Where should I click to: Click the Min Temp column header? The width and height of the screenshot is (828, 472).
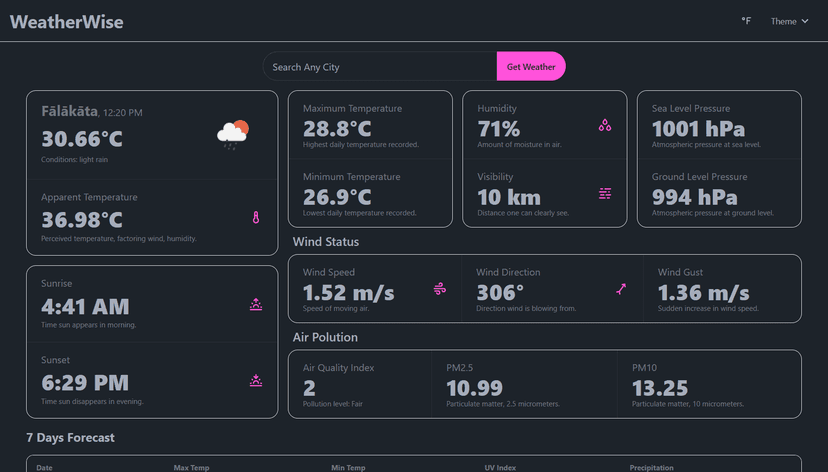(x=348, y=468)
